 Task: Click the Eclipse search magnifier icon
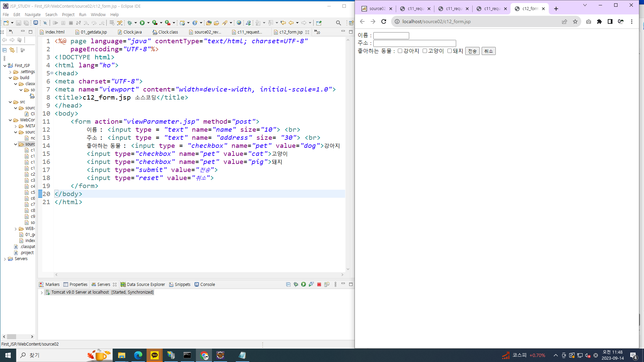tap(338, 23)
